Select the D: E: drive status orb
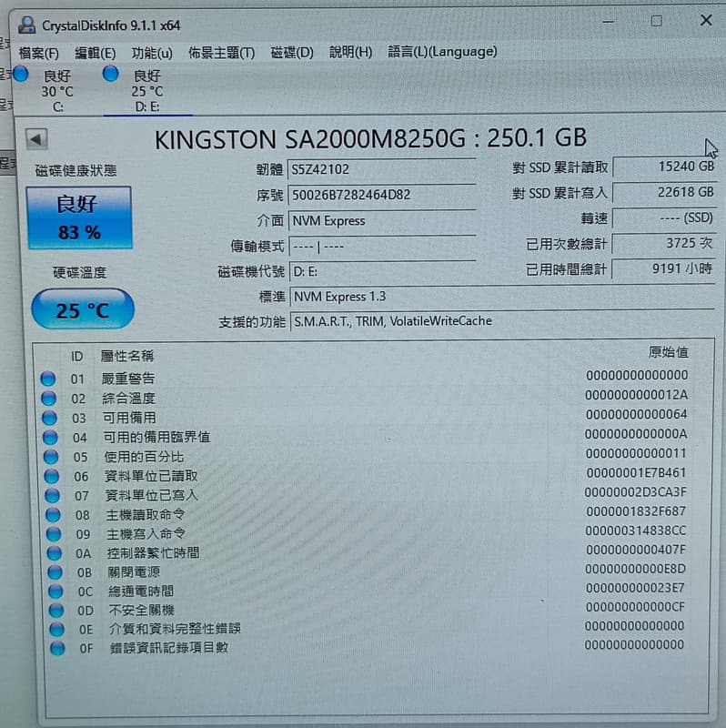Image resolution: width=726 pixels, height=728 pixels. pos(111,74)
